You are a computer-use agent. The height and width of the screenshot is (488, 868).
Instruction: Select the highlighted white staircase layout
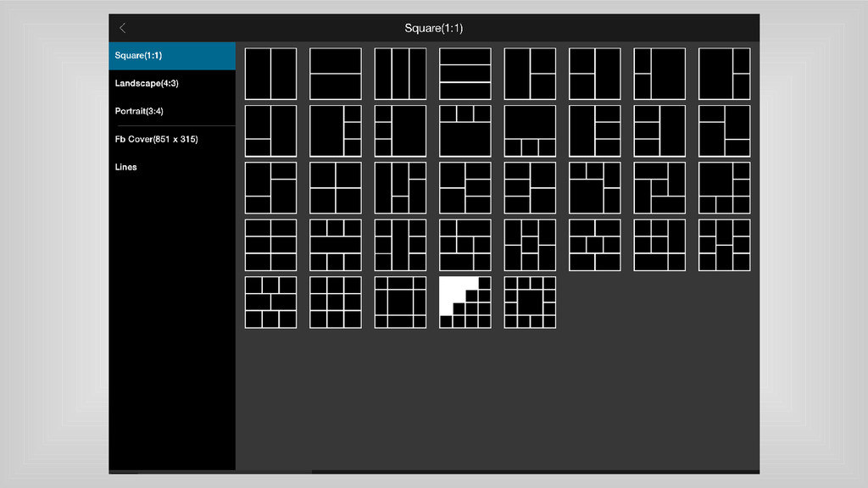pos(465,302)
